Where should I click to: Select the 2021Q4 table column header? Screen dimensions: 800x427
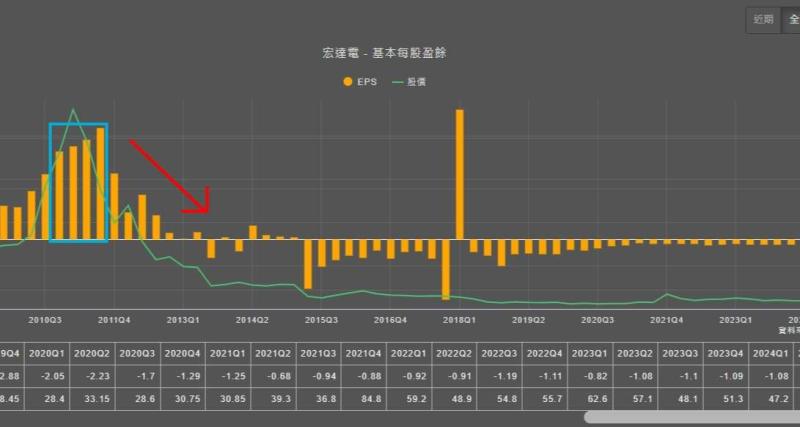pyautogui.click(x=363, y=354)
